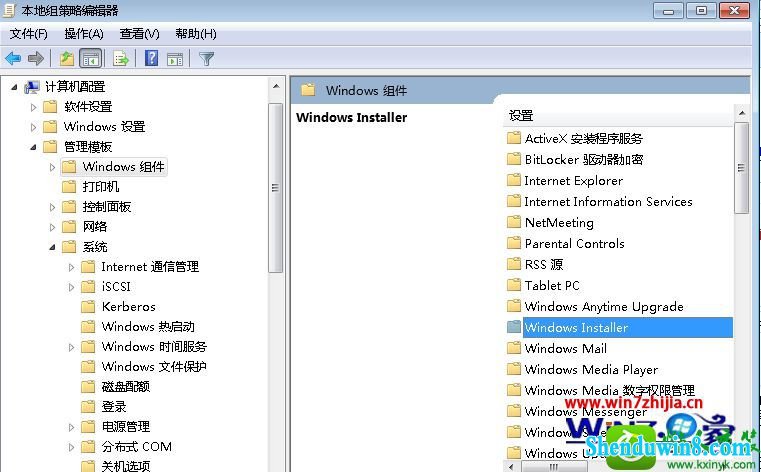Expand the 控制面板 node
Viewport: 761px width, 472px height.
tap(52, 207)
